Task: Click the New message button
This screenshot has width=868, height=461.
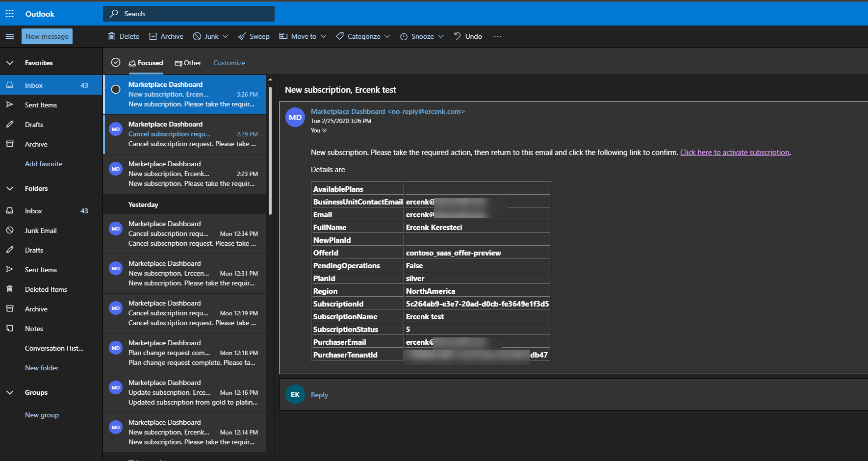Action: pyautogui.click(x=47, y=36)
